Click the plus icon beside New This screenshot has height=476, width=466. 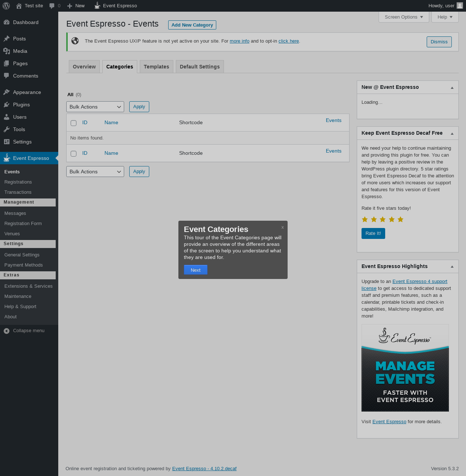pos(70,6)
